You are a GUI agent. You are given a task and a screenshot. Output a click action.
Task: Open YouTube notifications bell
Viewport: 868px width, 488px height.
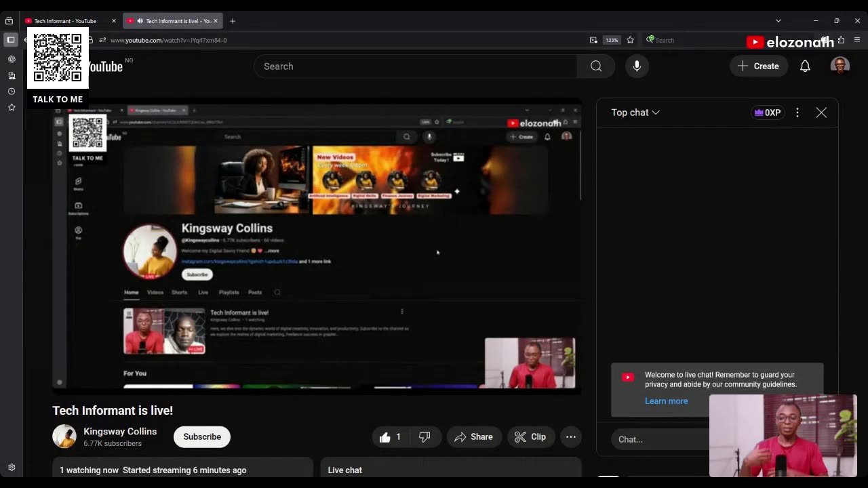(x=805, y=66)
